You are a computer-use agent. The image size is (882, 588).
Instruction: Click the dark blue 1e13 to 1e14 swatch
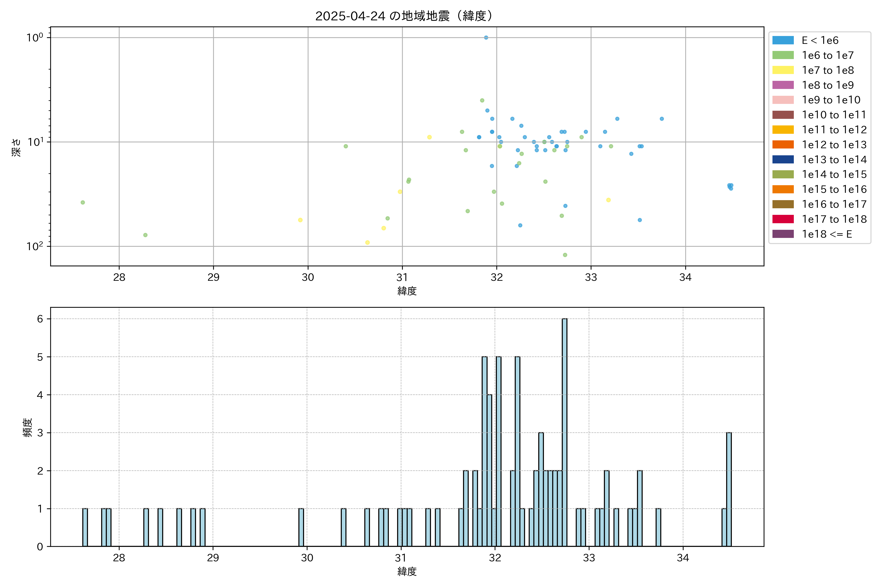click(x=783, y=159)
